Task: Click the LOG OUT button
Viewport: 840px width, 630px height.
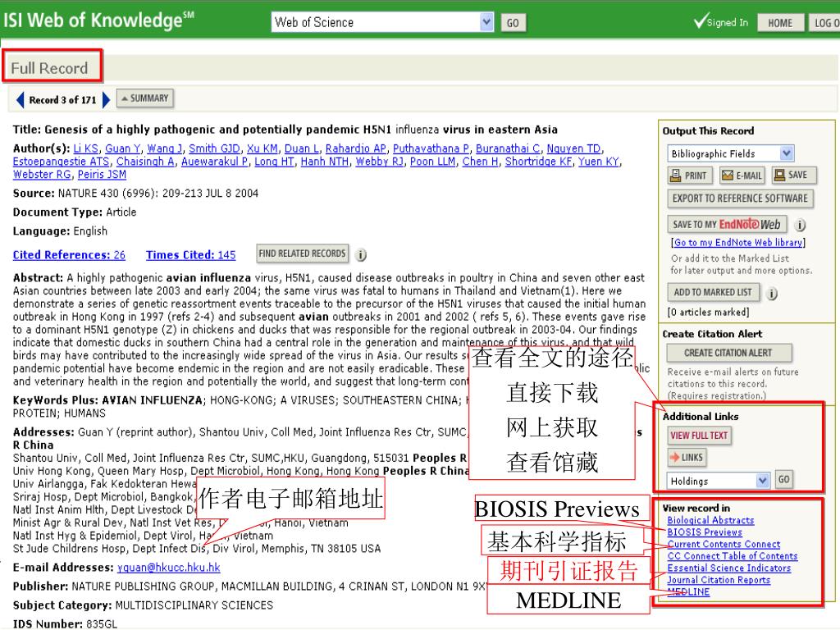Action: click(825, 23)
